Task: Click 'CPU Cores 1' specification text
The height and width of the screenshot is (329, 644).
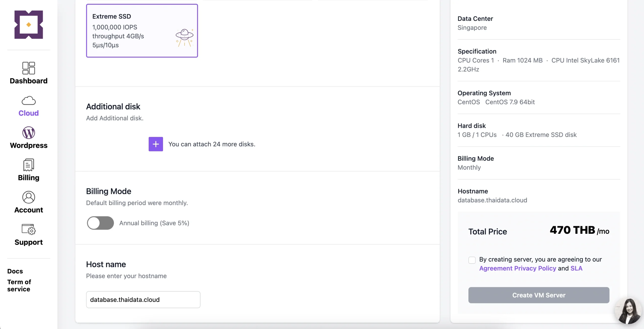Action: point(476,60)
